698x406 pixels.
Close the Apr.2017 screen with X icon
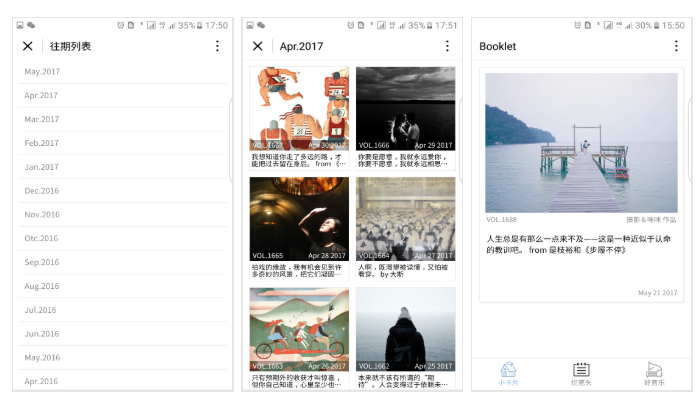257,46
